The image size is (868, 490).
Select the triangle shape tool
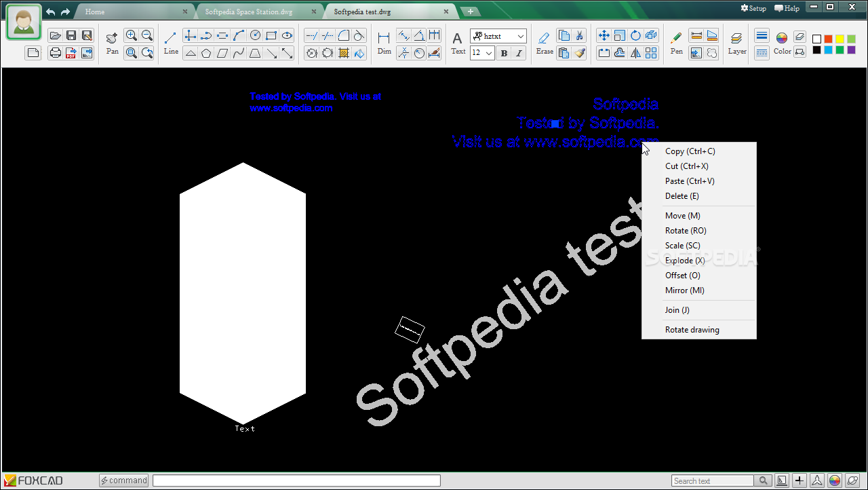[191, 53]
